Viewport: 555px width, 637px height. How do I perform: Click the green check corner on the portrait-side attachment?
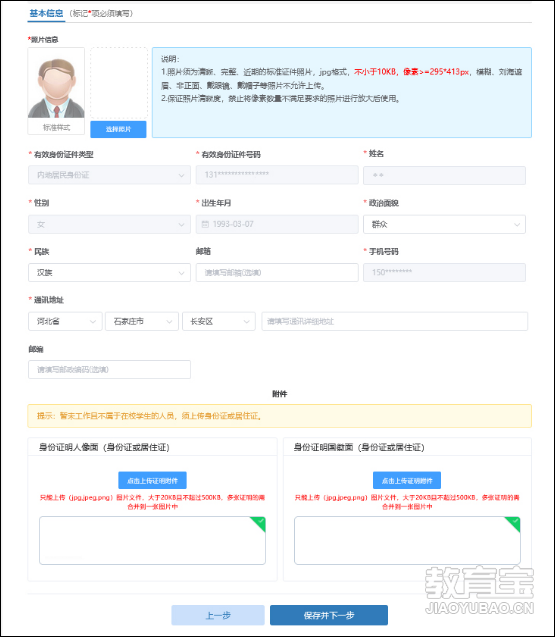[258, 524]
